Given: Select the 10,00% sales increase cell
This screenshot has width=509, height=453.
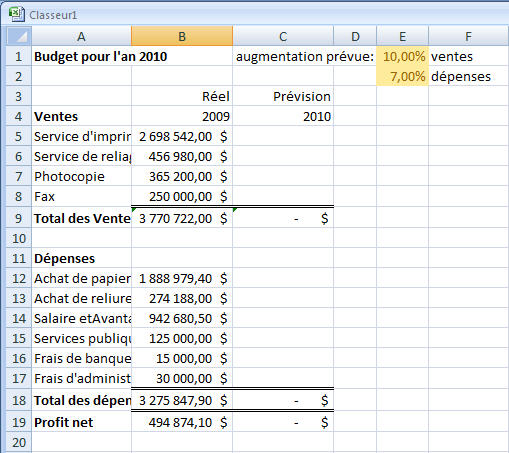Looking at the screenshot, I should pyautogui.click(x=403, y=56).
